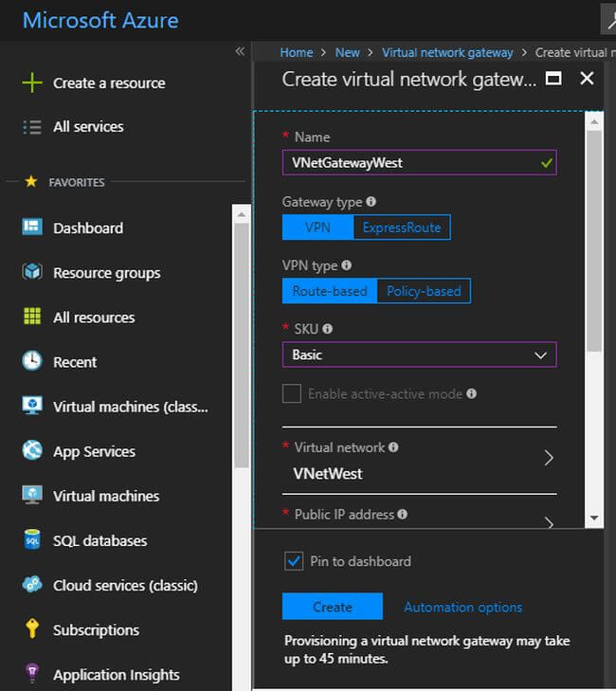Click the FAVORITES star icon
The width and height of the screenshot is (616, 691).
[31, 181]
